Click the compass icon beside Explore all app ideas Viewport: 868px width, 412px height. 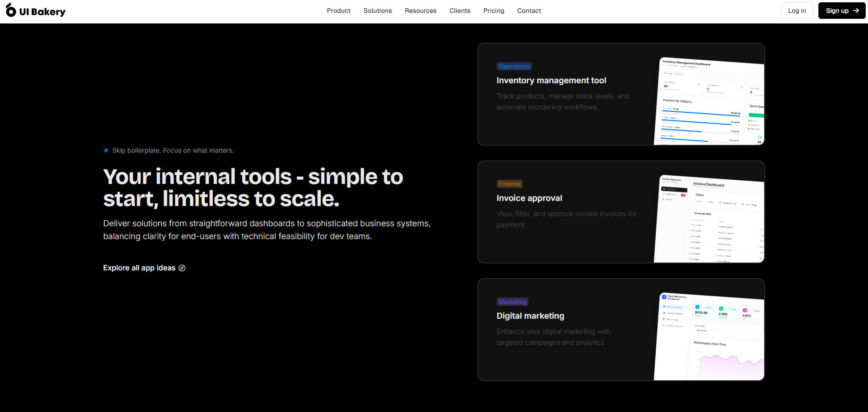click(x=182, y=268)
